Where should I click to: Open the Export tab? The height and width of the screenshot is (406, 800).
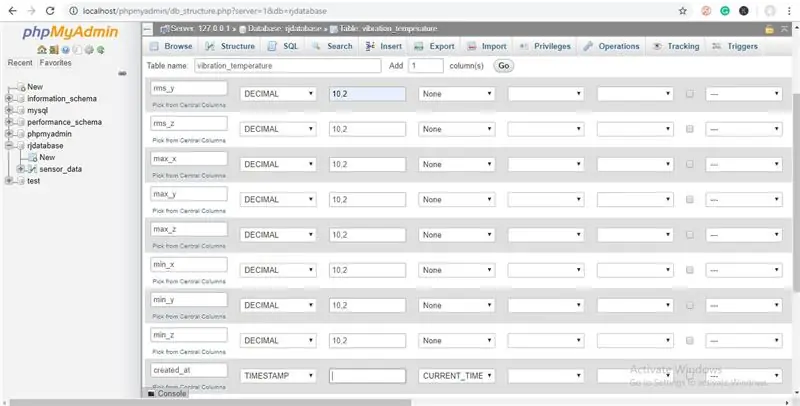click(x=434, y=46)
